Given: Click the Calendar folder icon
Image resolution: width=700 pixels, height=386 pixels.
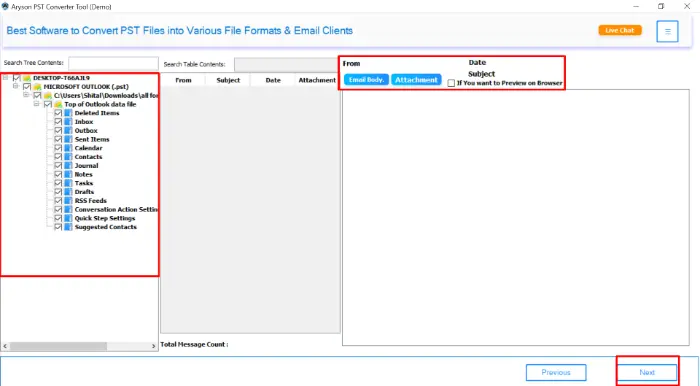Looking at the screenshot, I should 68,148.
